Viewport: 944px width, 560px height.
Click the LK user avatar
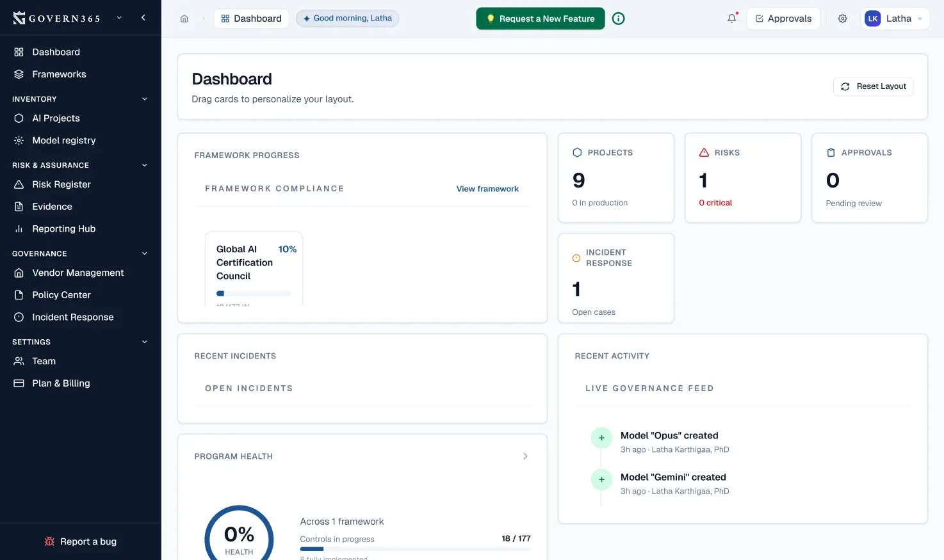click(872, 19)
